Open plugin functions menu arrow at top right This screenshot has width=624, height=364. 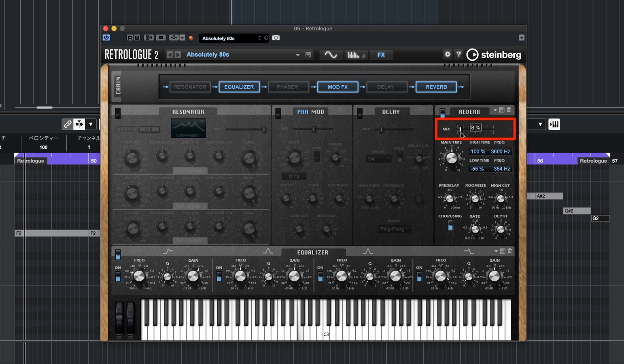[522, 38]
